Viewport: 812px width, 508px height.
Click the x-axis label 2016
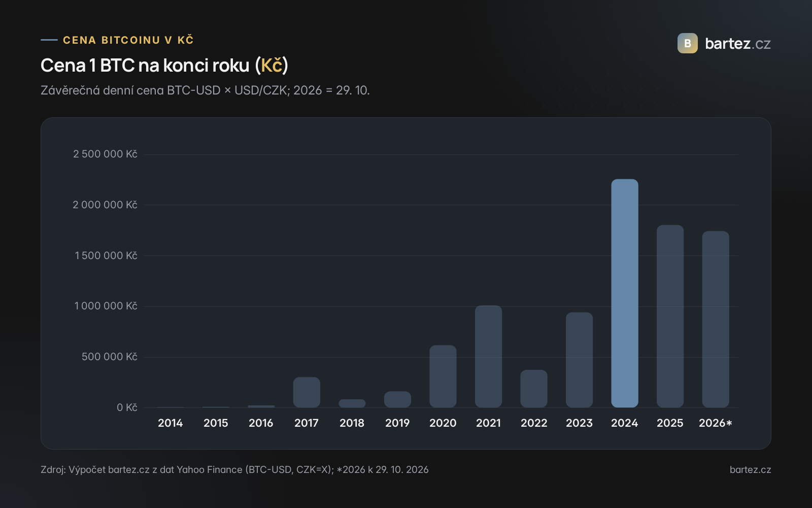point(261,423)
